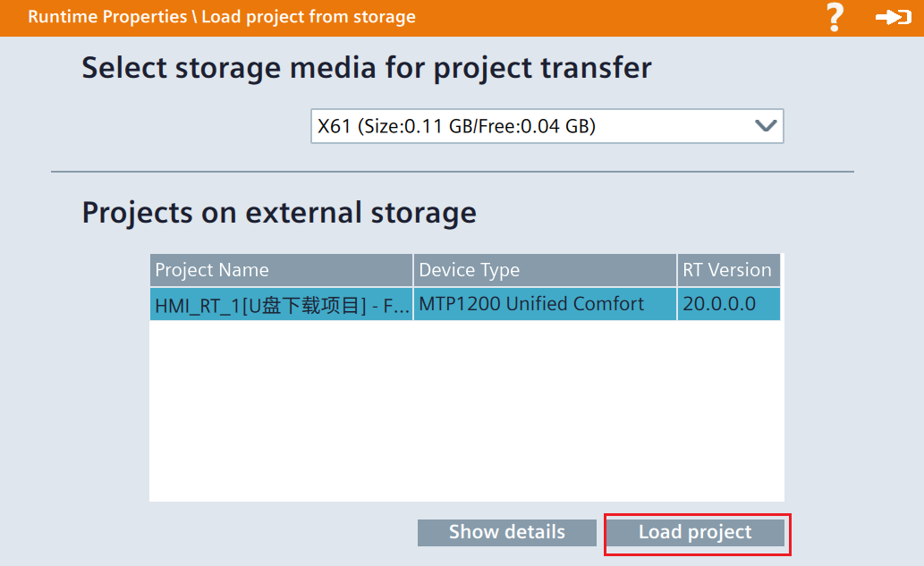Sort by Project Name column header
Viewport: 924px width, 566px height.
(281, 270)
